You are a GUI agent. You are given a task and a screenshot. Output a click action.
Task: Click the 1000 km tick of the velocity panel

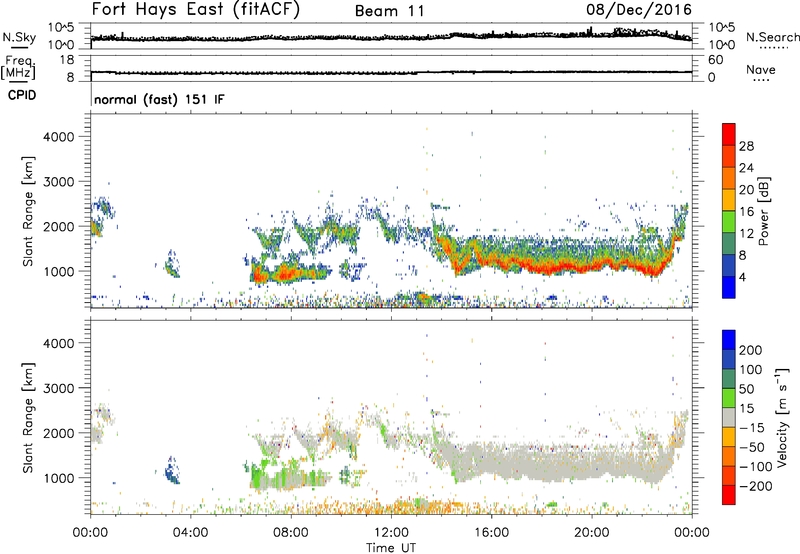(x=58, y=478)
